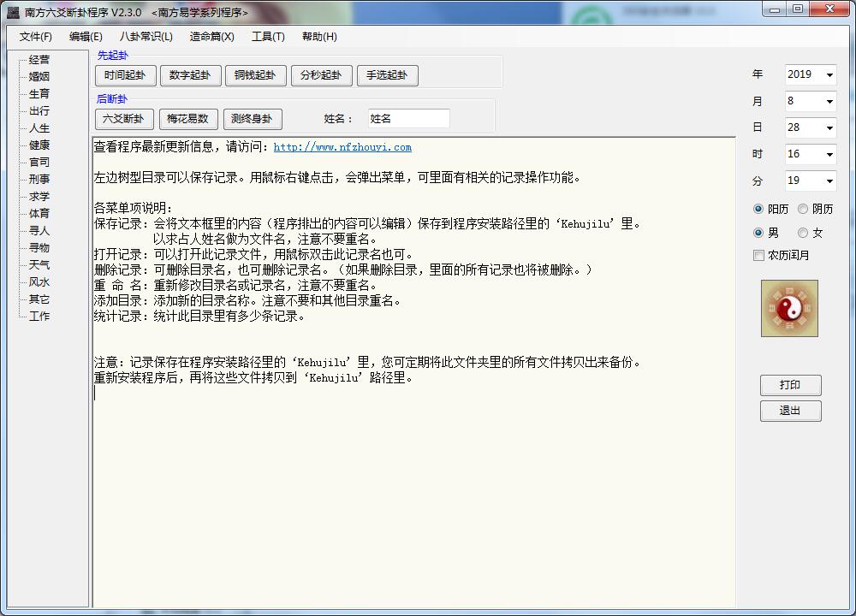Image resolution: width=856 pixels, height=616 pixels.
Task: Click the 姓名 input field
Action: click(x=408, y=118)
